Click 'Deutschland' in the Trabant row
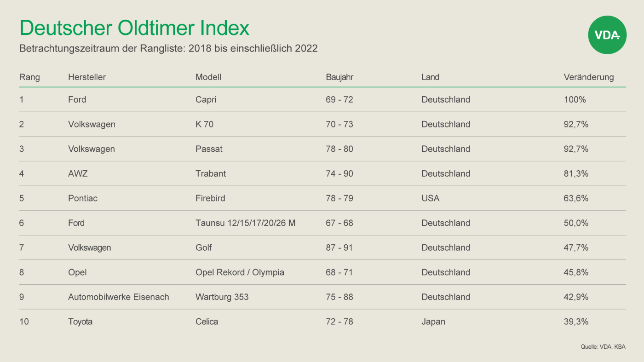The height and width of the screenshot is (362, 644). 446,173
